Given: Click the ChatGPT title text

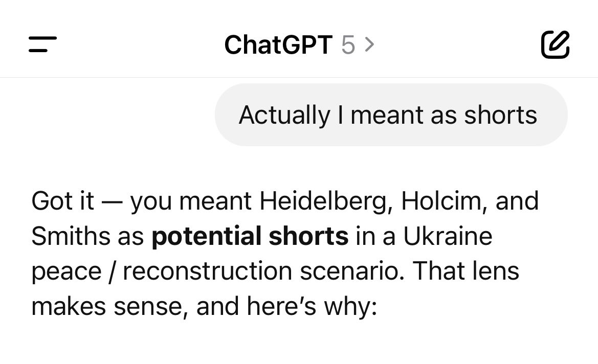Looking at the screenshot, I should 278,45.
